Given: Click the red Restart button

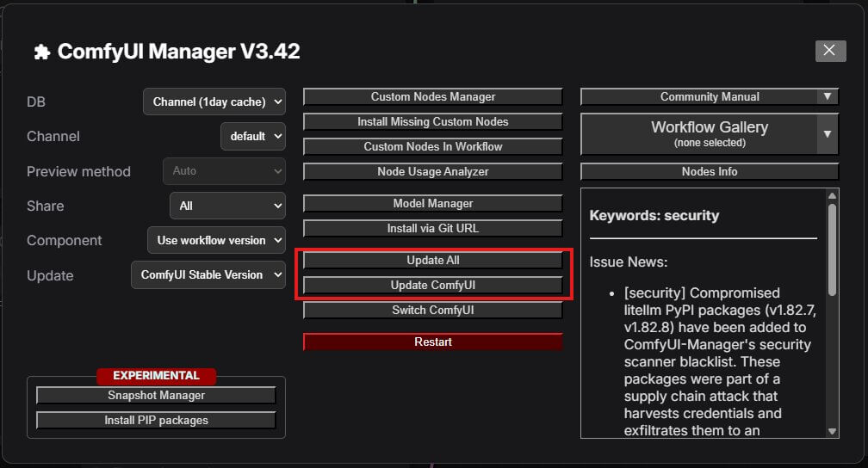Looking at the screenshot, I should [x=433, y=342].
